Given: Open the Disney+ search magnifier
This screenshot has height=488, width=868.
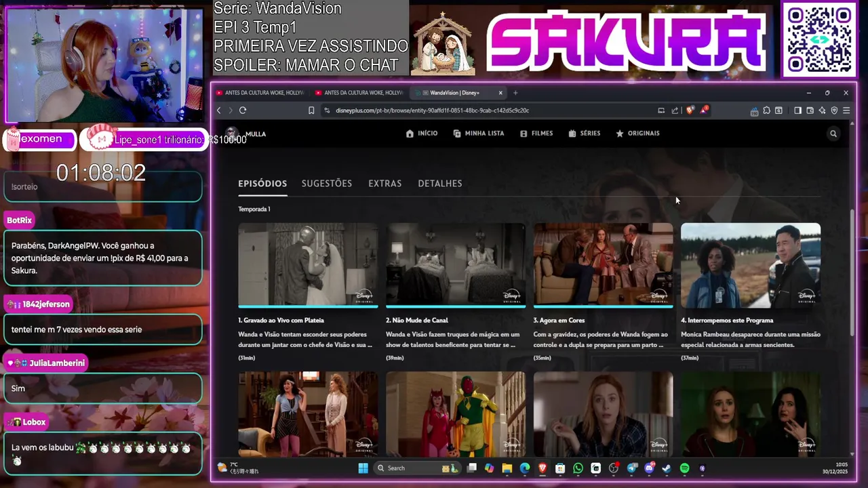Looking at the screenshot, I should [833, 134].
